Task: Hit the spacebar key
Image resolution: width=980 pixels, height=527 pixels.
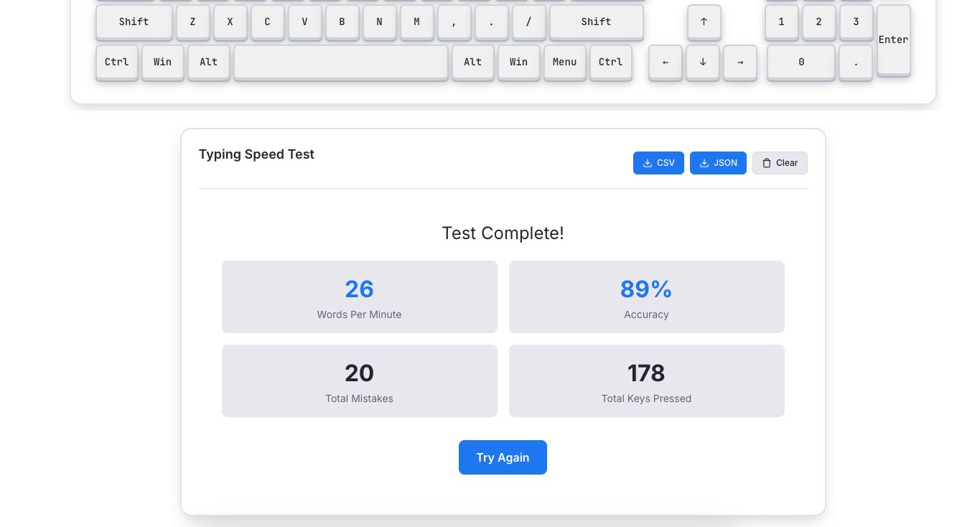Action: click(x=341, y=62)
